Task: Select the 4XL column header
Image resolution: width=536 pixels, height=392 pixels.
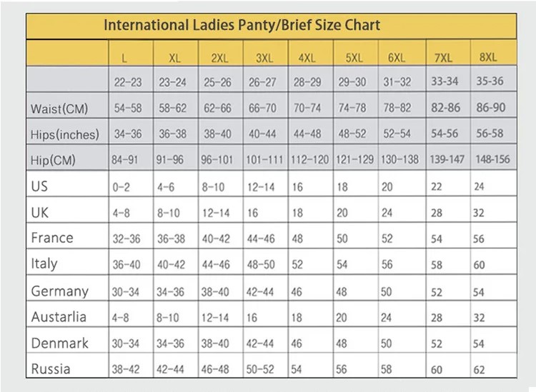Action: (306, 57)
